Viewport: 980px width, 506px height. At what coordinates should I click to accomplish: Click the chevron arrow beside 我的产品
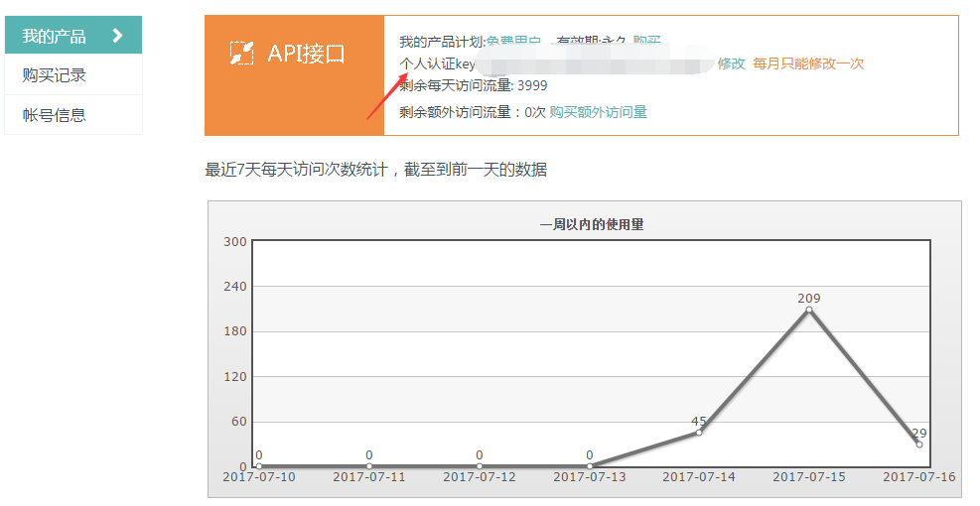(117, 36)
